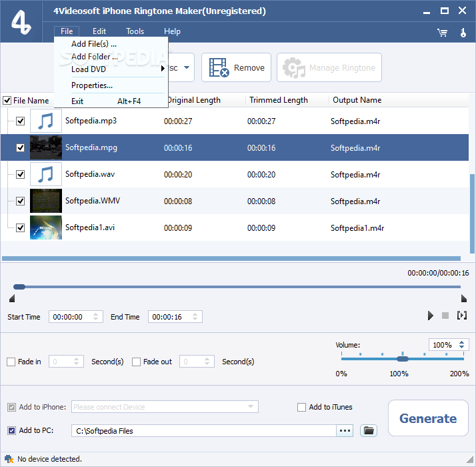Click the playback position slider handle
Screen dimensions: 476x467
click(19, 286)
